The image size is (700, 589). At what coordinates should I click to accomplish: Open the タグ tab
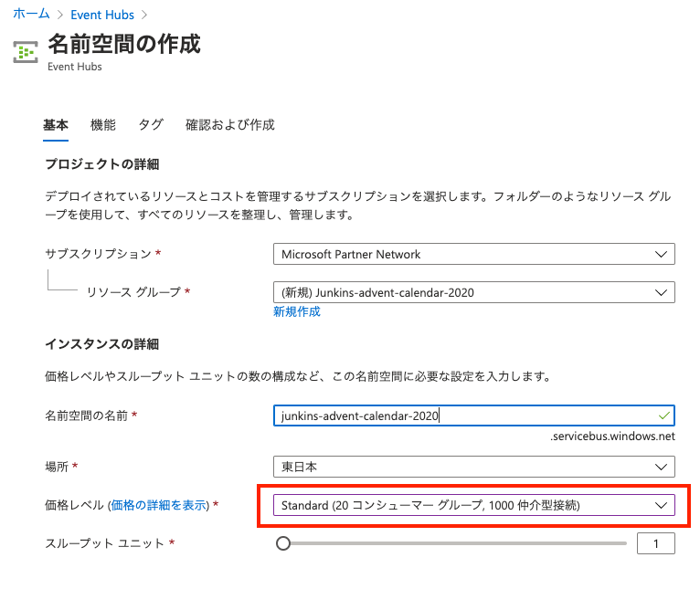click(151, 125)
